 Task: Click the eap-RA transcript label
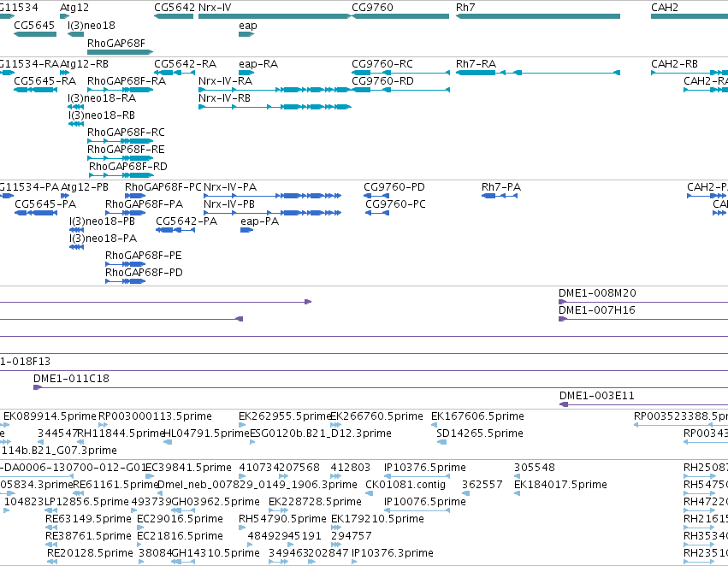tap(258, 63)
